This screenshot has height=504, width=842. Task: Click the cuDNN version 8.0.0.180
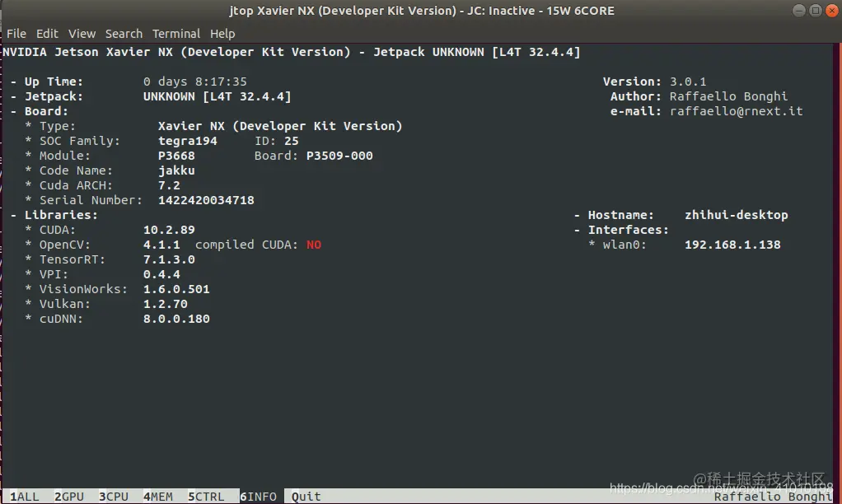pyautogui.click(x=176, y=319)
